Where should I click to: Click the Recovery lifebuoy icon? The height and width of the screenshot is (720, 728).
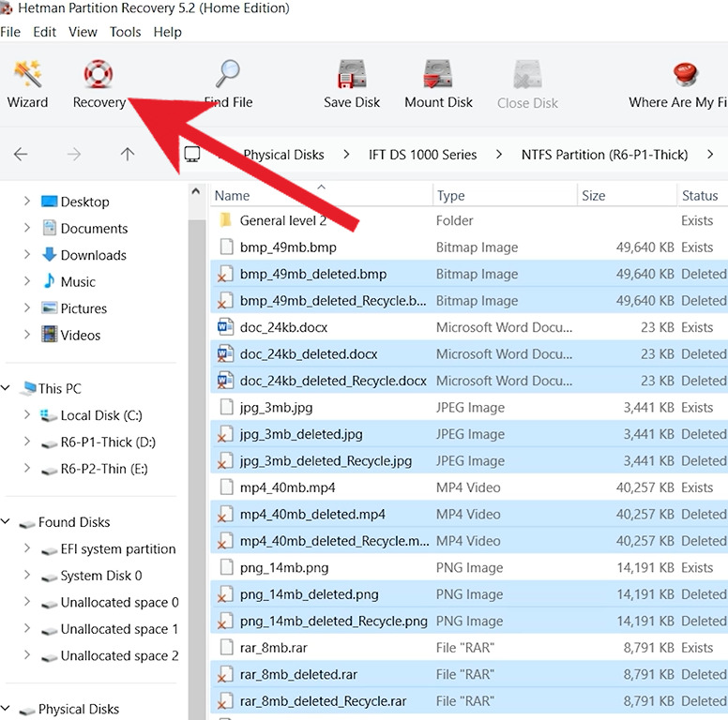99,74
